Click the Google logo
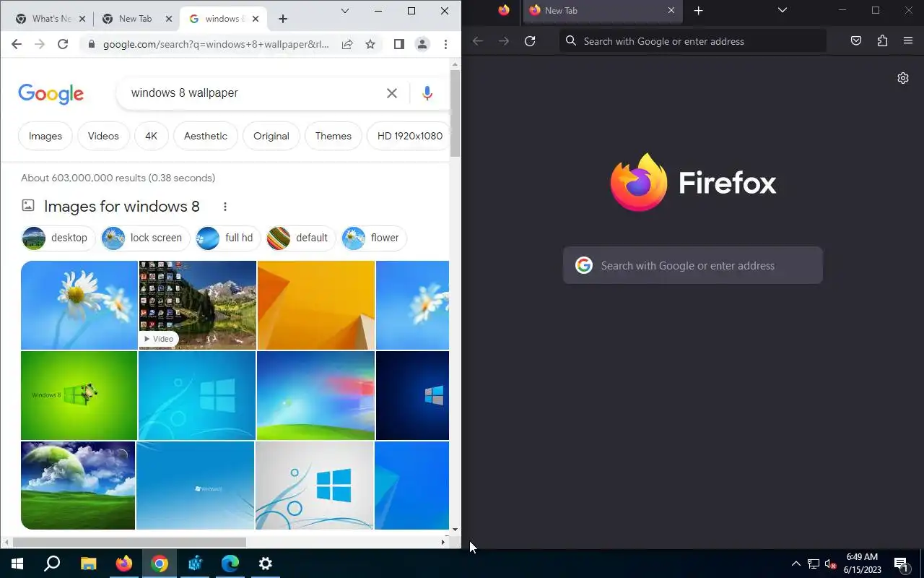Image resolution: width=924 pixels, height=578 pixels. 51,94
